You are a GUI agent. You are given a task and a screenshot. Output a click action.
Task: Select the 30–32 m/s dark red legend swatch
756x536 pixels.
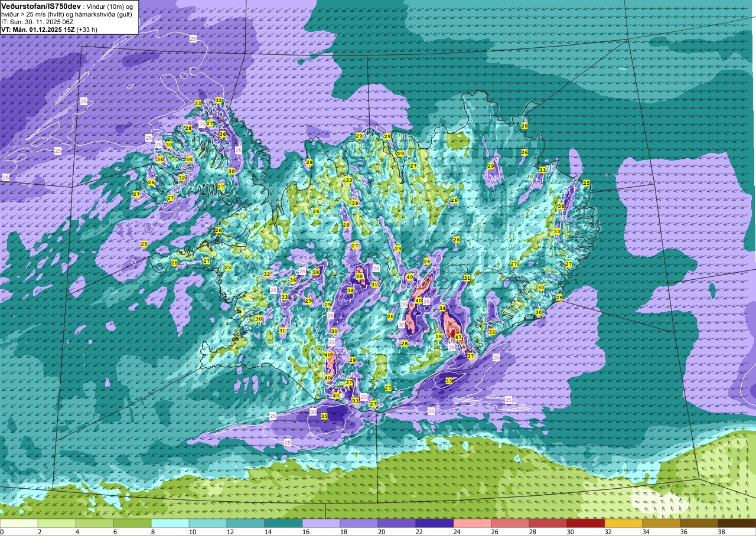[586, 524]
